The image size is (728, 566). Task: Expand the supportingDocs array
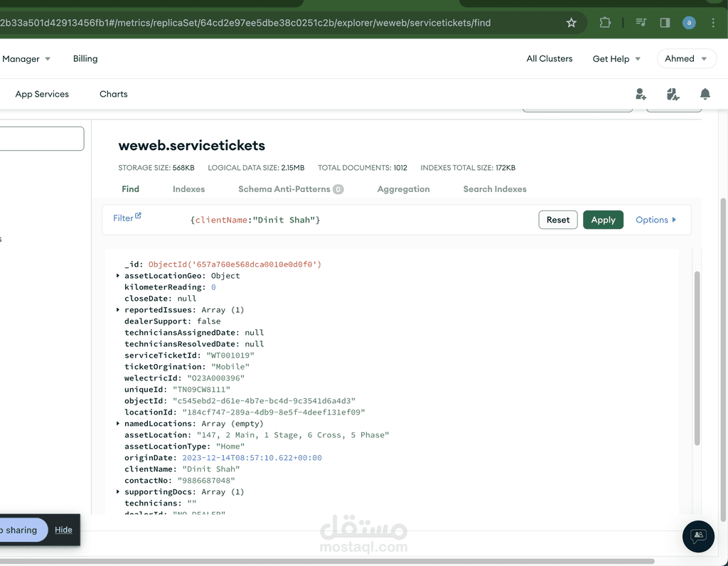[118, 492]
